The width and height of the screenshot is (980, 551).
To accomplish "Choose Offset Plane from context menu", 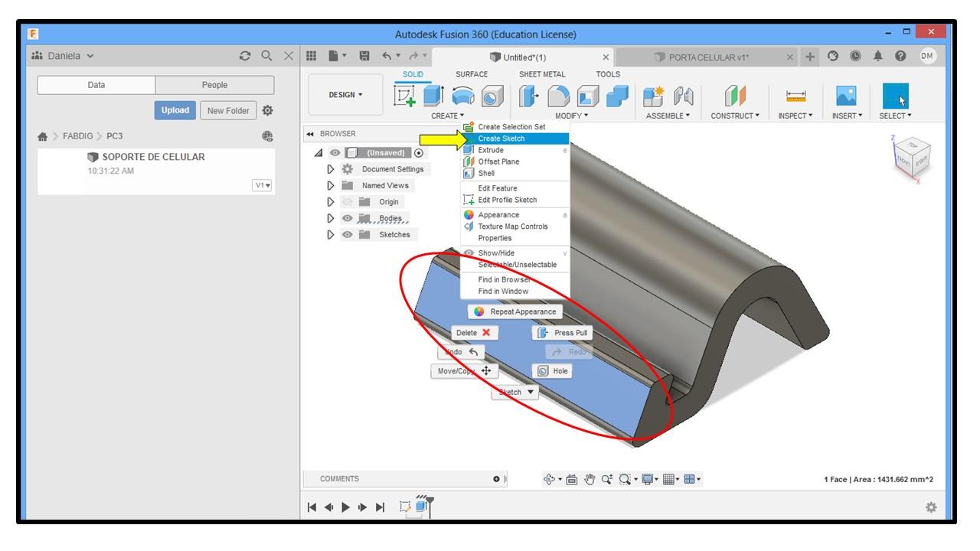I will pos(514,161).
